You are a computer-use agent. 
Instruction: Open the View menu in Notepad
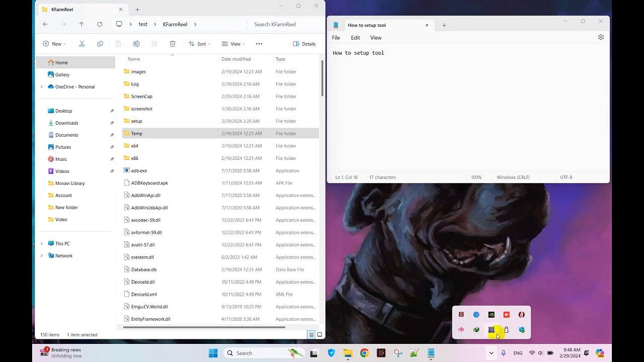tap(376, 38)
